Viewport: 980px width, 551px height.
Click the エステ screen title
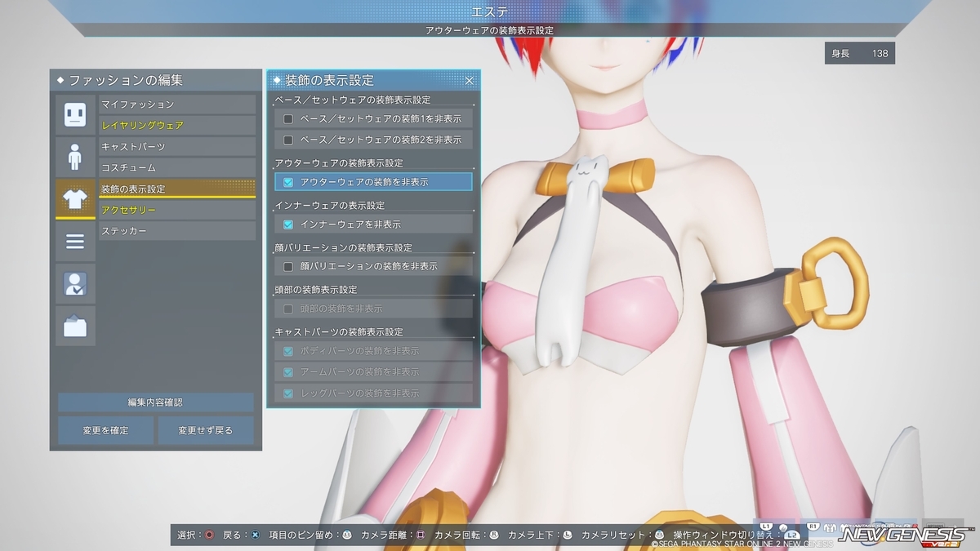[x=490, y=11]
